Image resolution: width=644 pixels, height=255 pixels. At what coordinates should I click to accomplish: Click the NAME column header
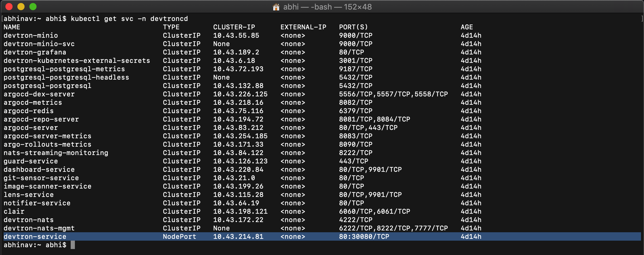(12, 27)
